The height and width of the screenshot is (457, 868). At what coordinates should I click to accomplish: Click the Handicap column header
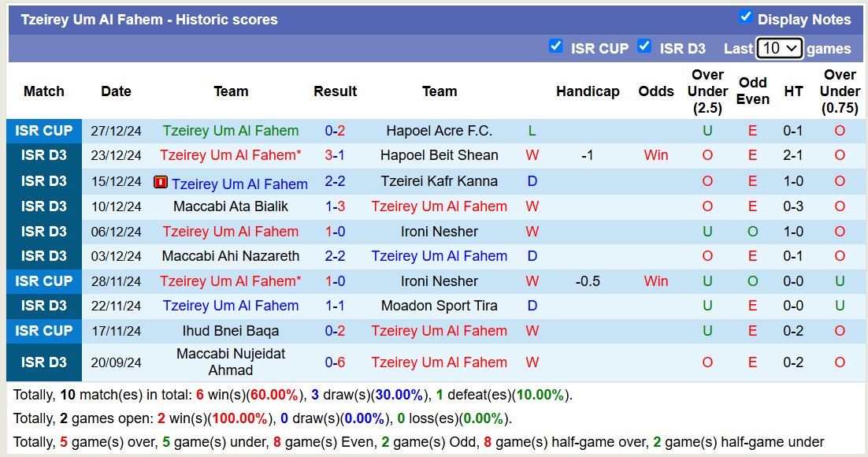coord(588,91)
